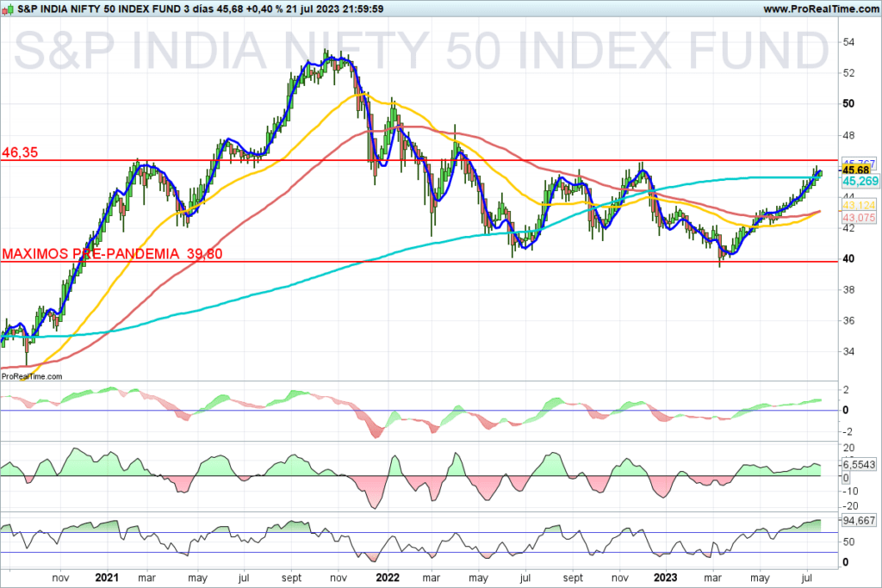This screenshot has width=882, height=588.
Task: Click the 2022 year label on time axis
Action: 388,578
